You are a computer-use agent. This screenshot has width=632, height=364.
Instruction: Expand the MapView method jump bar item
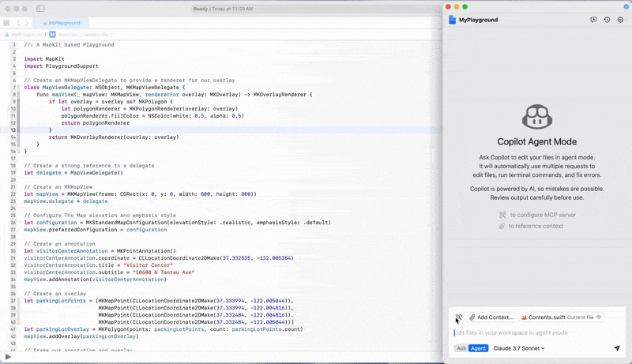point(81,35)
